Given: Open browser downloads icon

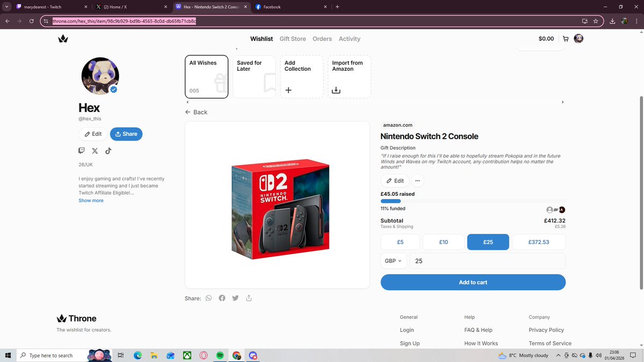Looking at the screenshot, I should (x=612, y=21).
